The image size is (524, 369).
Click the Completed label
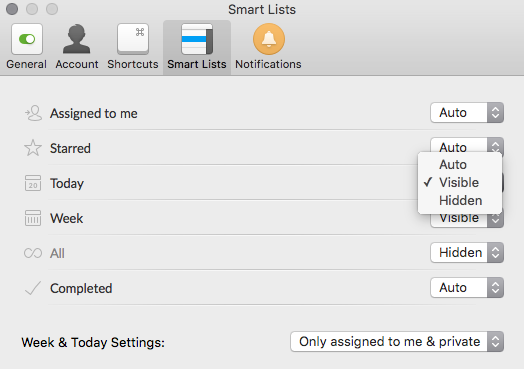(x=81, y=288)
